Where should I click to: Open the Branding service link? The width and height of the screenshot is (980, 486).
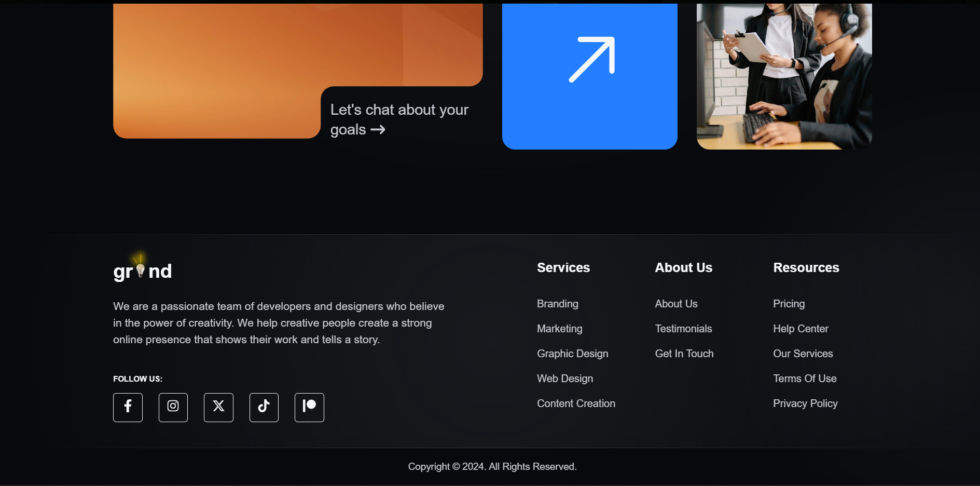coord(557,304)
